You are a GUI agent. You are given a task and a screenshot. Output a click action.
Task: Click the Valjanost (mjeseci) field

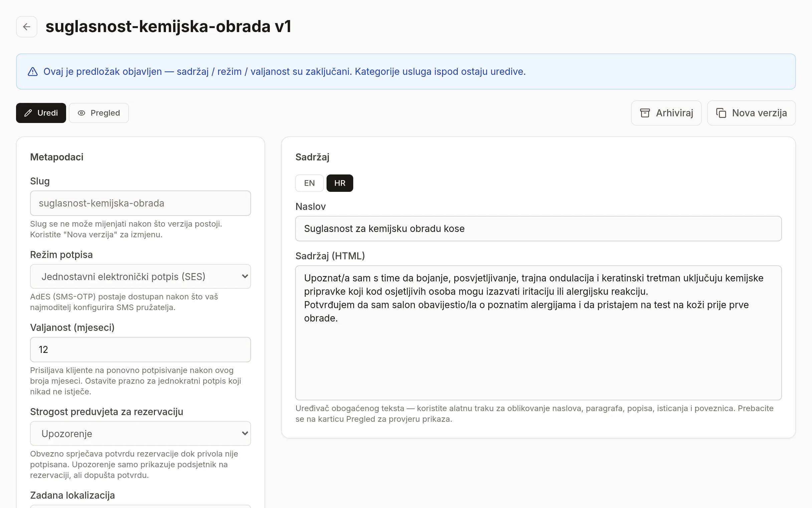point(141,350)
